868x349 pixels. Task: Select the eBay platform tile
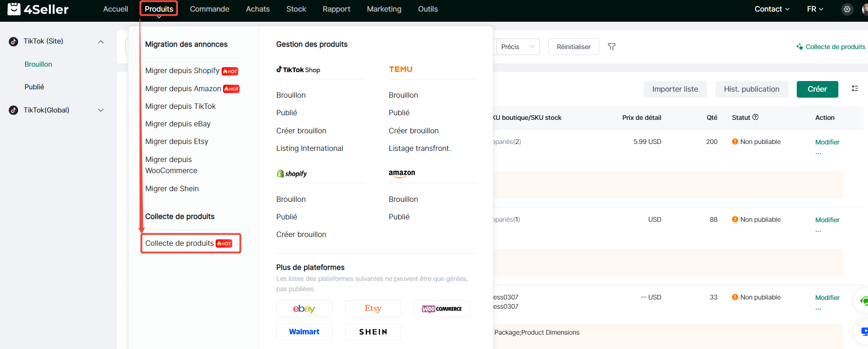(x=304, y=309)
